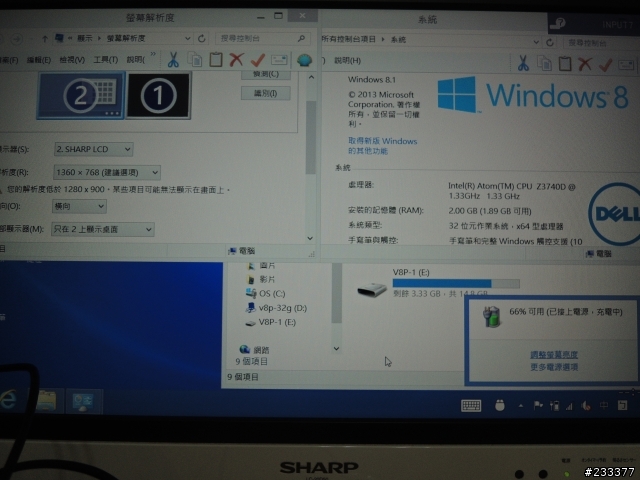This screenshot has width=640, height=480.
Task: Click Rename box icon in Screen Resolution toolbar
Action: coord(279,60)
